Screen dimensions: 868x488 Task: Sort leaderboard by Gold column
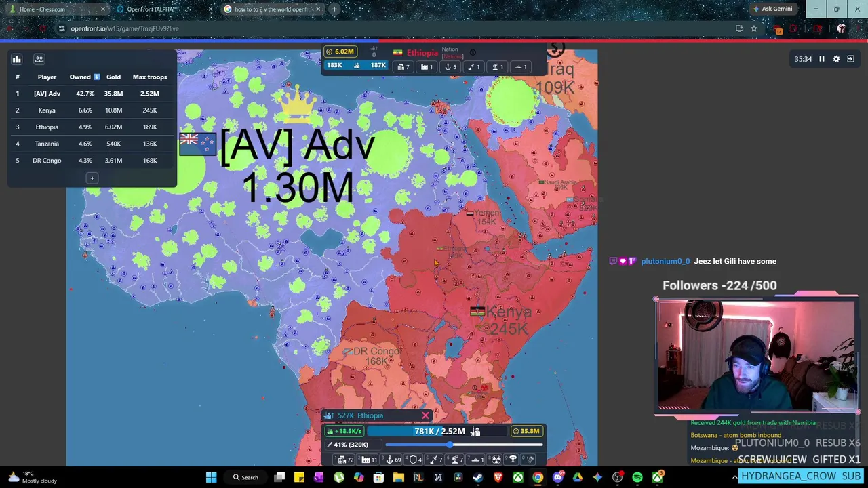point(113,77)
